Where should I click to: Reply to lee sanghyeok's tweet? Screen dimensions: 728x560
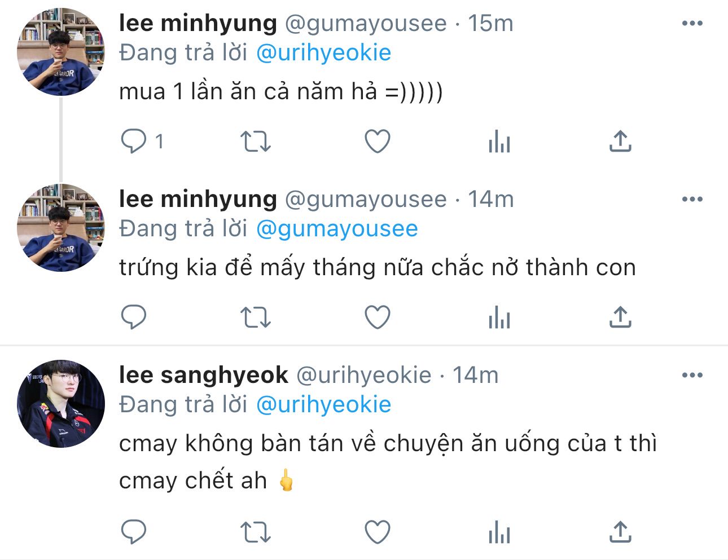[x=134, y=532]
